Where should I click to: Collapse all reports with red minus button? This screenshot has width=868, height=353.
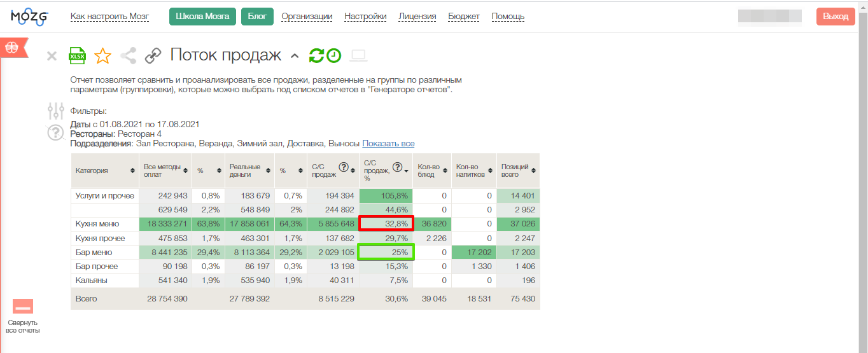(23, 307)
